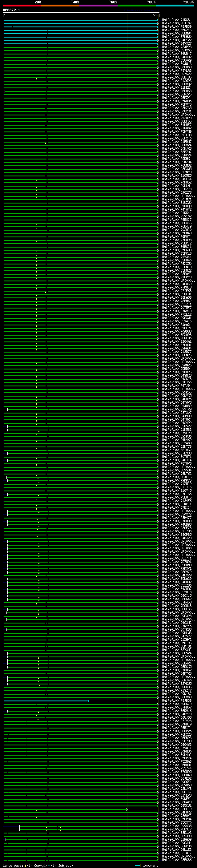Open hit UniRef100_Q1RS84
Image resolution: width=197 pixels, height=868 pixels.
coord(177,20)
